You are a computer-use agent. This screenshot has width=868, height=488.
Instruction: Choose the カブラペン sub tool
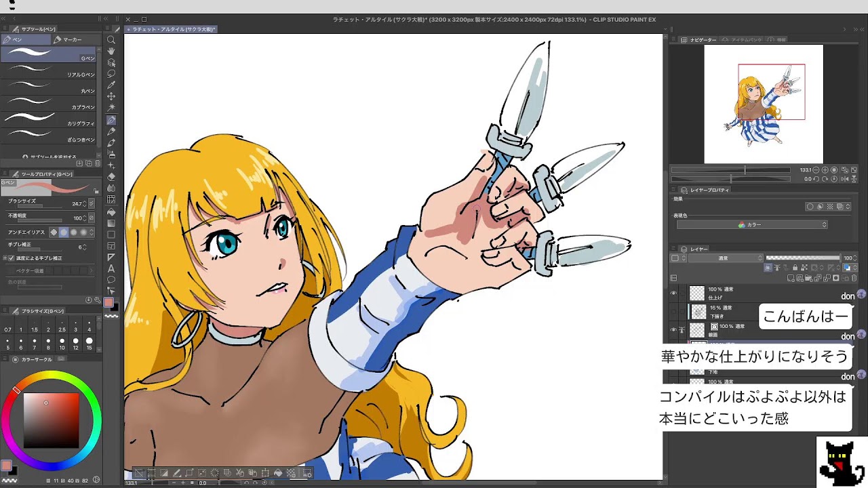[x=49, y=103]
